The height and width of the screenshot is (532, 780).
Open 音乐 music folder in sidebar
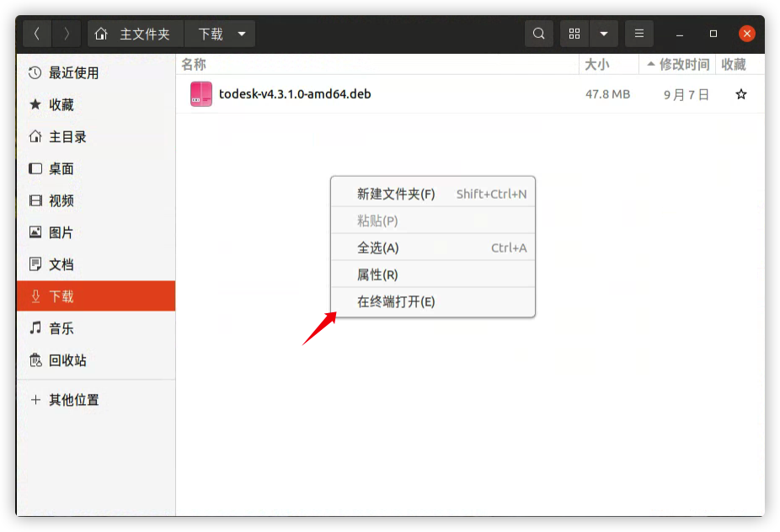pyautogui.click(x=61, y=328)
